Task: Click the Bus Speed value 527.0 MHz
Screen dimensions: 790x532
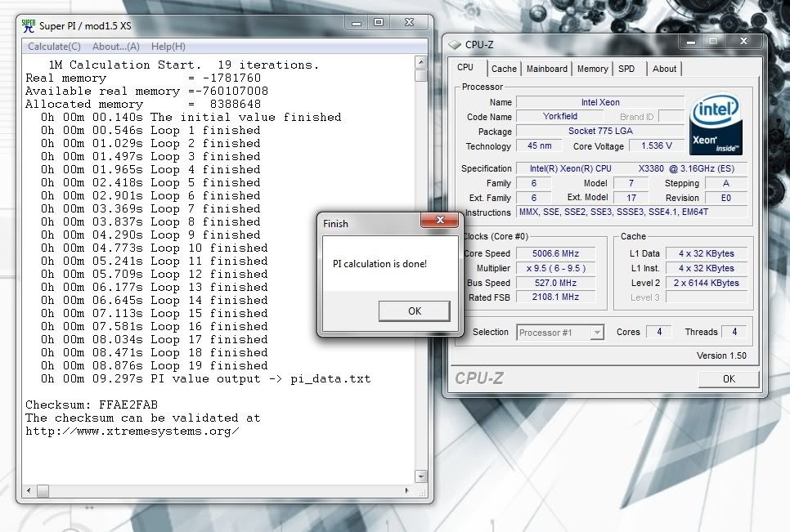Action: coord(555,283)
